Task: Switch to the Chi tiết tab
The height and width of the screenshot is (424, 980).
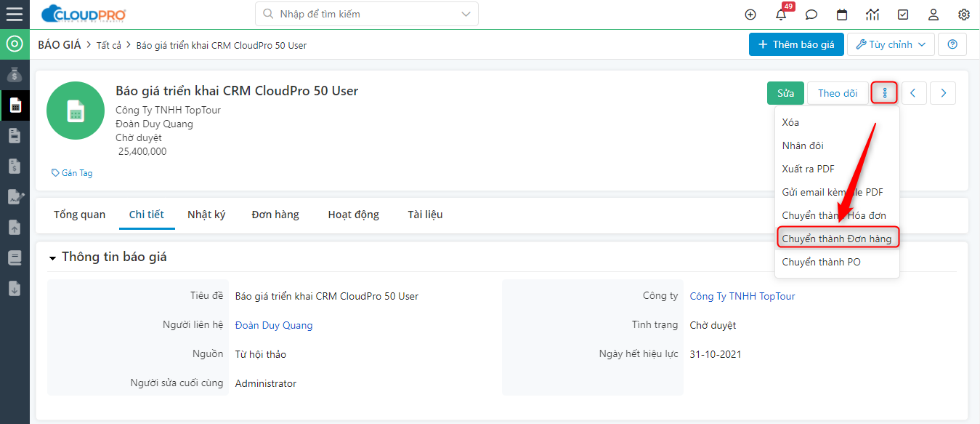Action: (x=147, y=215)
